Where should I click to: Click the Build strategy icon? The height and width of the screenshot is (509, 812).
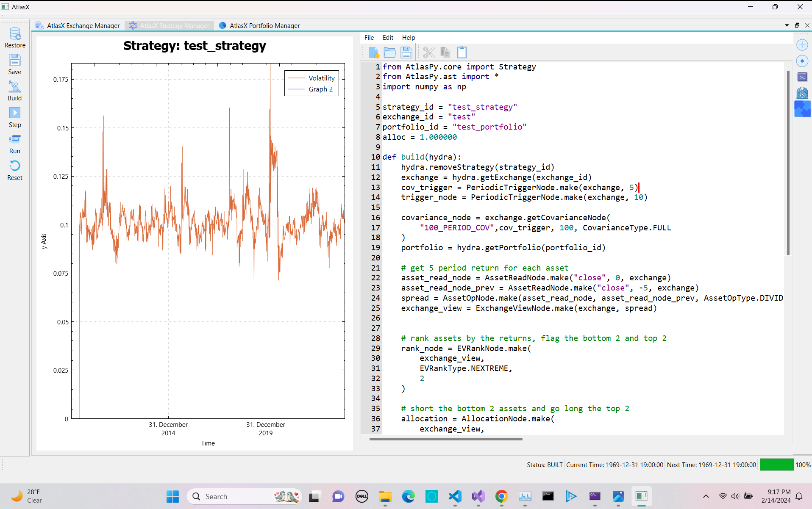(15, 91)
